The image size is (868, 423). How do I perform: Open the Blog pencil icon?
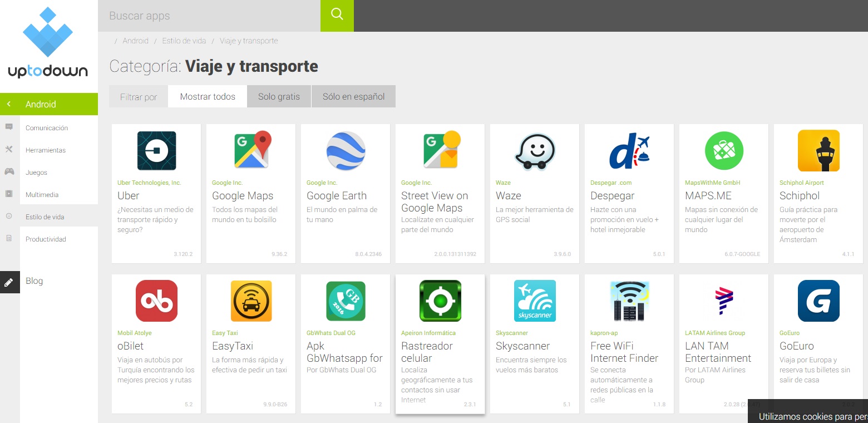click(9, 282)
